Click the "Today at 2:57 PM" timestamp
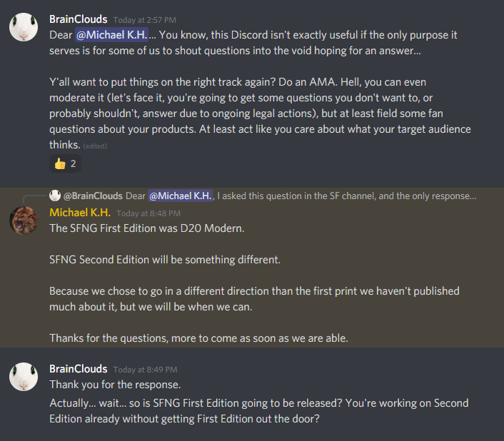Screen dimensions: 504x441 pos(146,19)
